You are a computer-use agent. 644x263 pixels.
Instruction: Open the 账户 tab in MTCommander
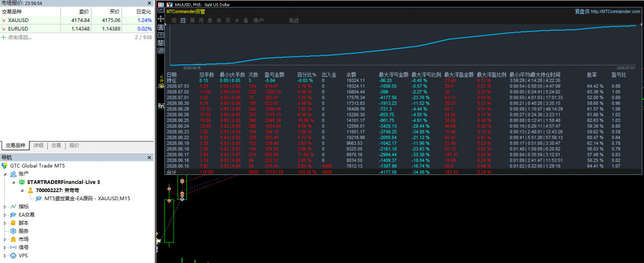point(258,20)
